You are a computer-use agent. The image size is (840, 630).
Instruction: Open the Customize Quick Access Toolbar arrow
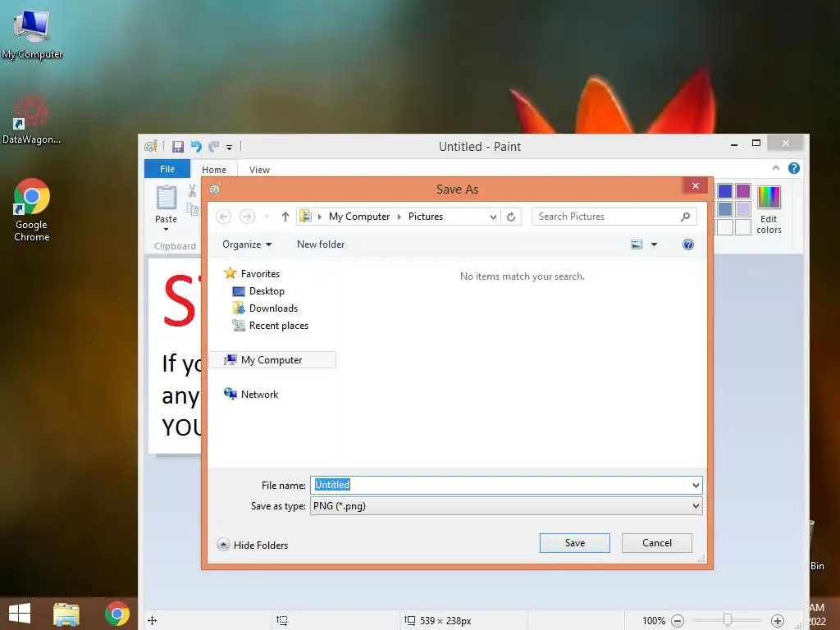tap(230, 148)
